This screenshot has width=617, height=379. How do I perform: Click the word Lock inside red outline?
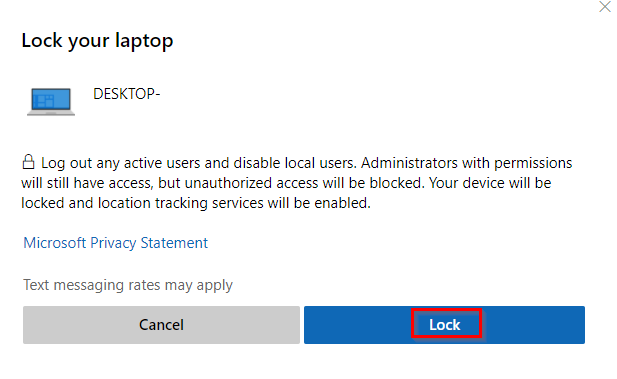(x=445, y=325)
